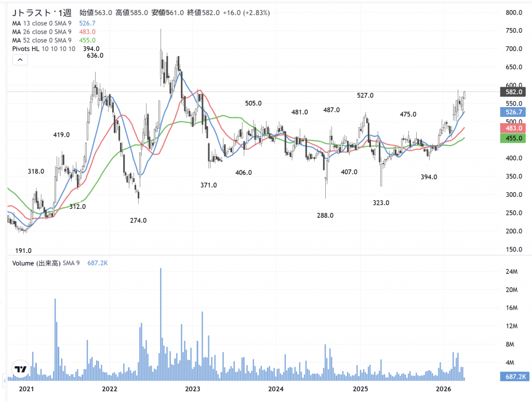Select the Pivots HL indicator legend

point(44,49)
